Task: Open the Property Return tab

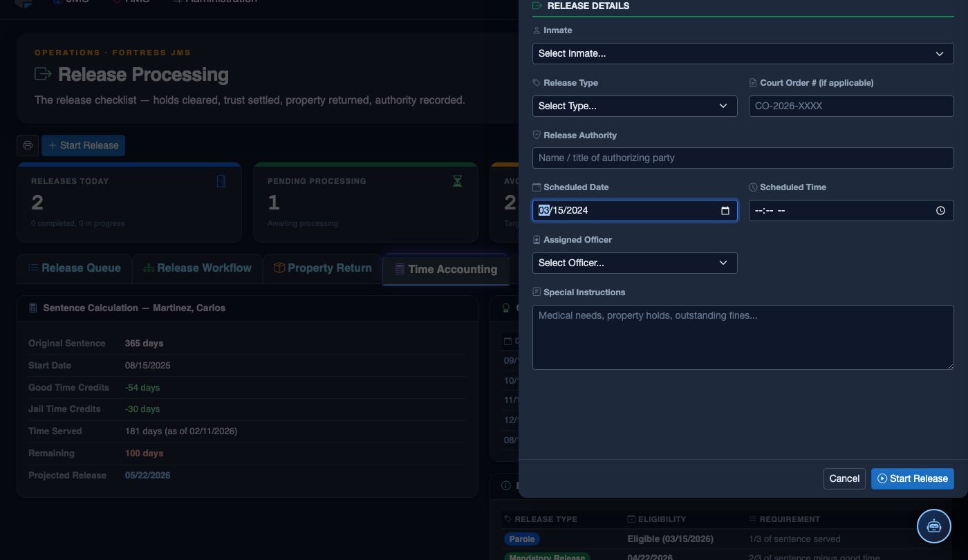Action: (x=322, y=268)
